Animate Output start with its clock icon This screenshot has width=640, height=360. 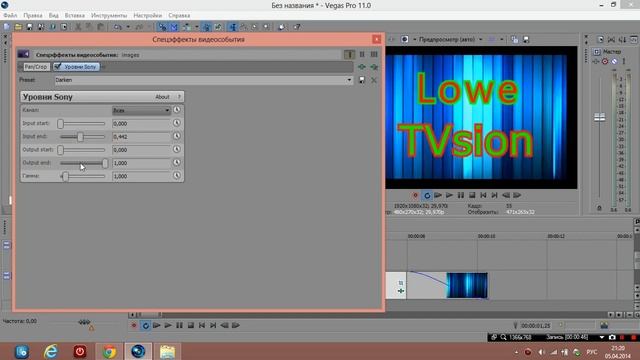177,149
